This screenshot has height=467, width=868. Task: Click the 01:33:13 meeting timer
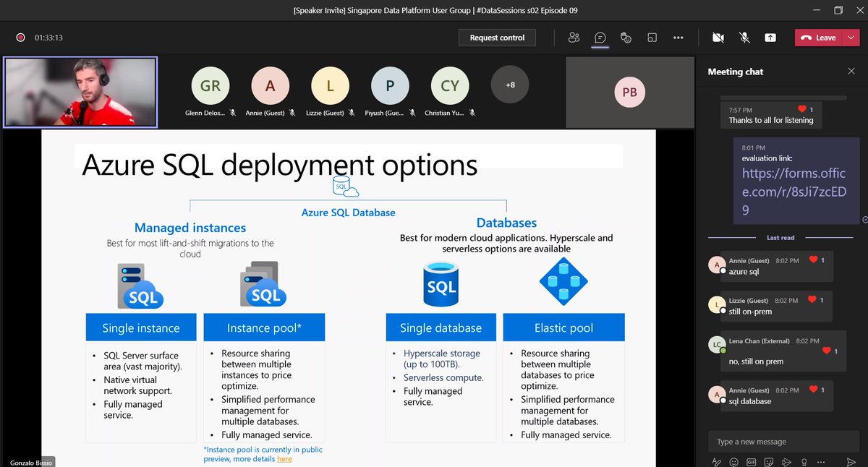coord(49,38)
